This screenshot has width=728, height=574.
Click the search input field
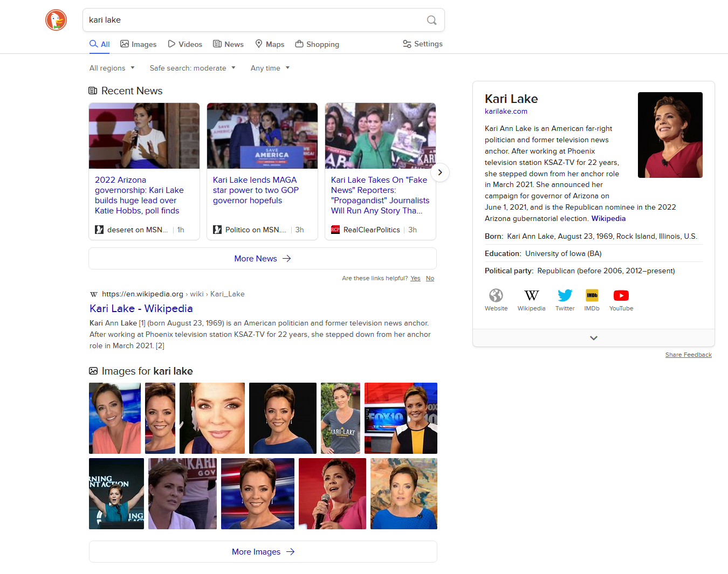tap(253, 20)
